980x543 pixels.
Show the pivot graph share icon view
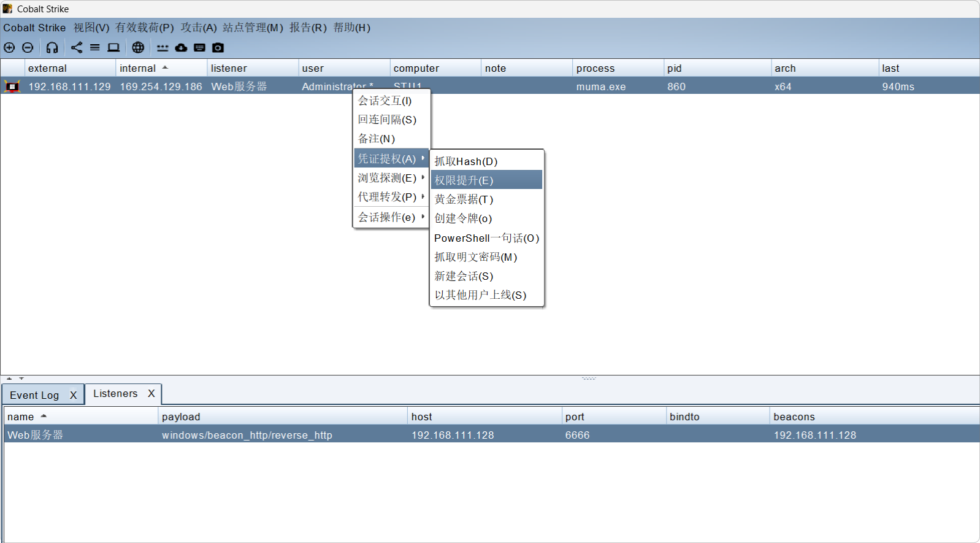[x=77, y=47]
